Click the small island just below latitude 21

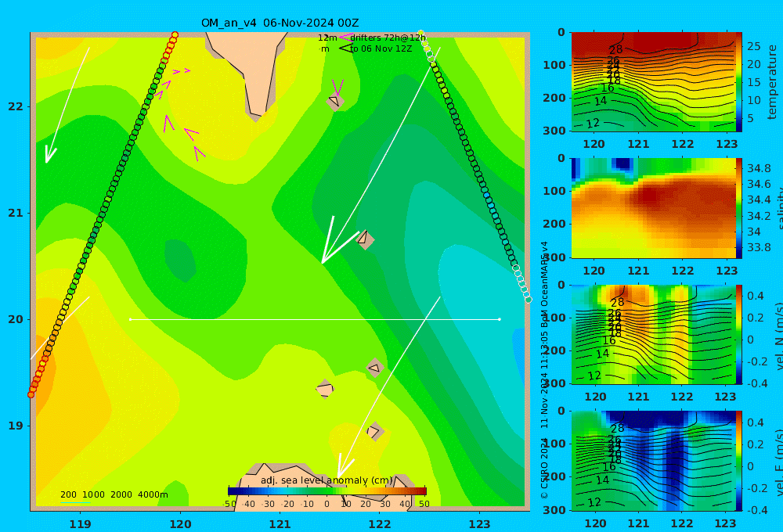coord(365,239)
